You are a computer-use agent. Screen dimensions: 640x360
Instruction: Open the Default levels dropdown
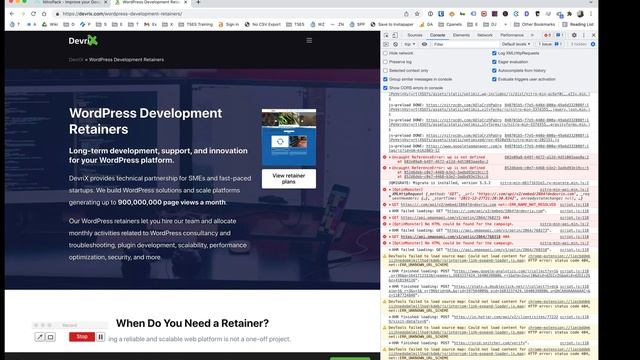pyautogui.click(x=516, y=44)
